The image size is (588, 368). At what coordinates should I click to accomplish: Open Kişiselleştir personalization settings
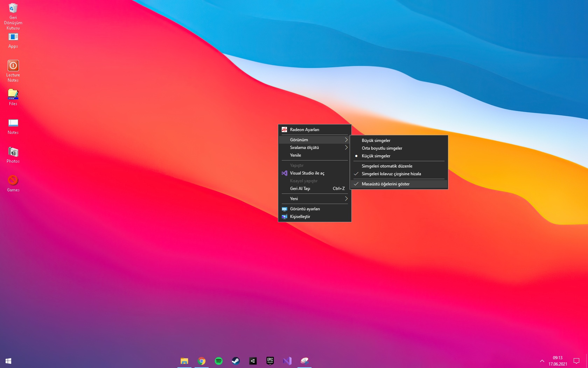click(x=315, y=217)
